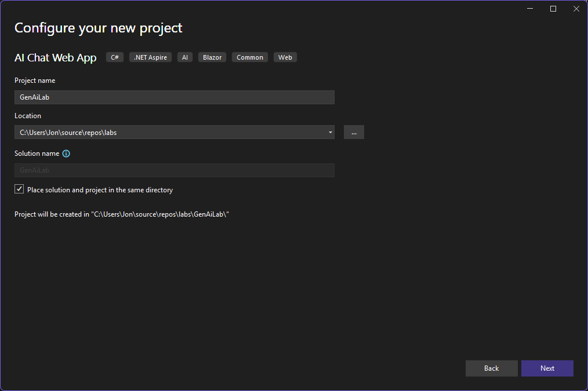Viewport: 588px width, 391px height.
Task: Click the Web tag badge
Action: (285, 57)
